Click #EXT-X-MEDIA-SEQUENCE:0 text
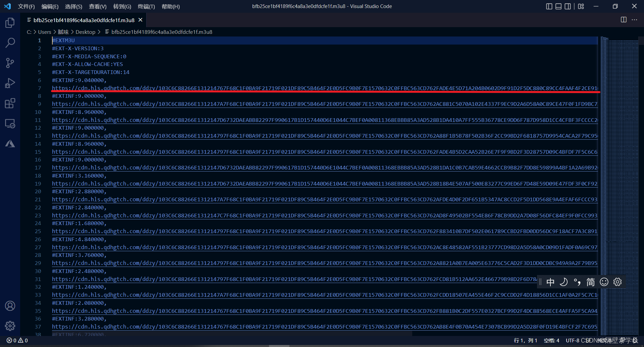644x347 pixels. pyautogui.click(x=89, y=56)
